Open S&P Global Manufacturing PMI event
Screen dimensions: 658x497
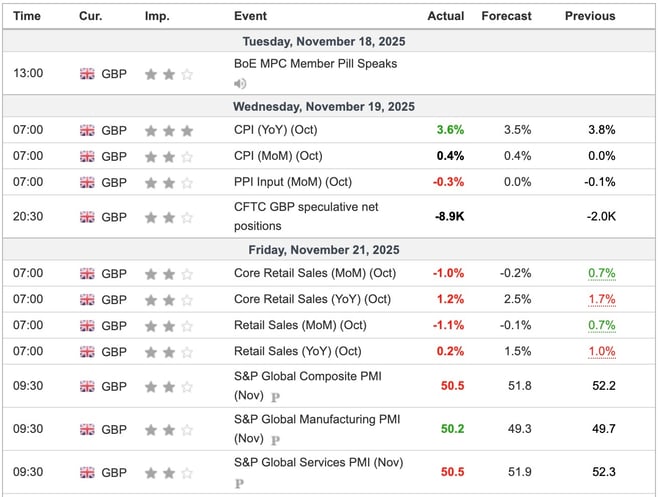point(316,419)
